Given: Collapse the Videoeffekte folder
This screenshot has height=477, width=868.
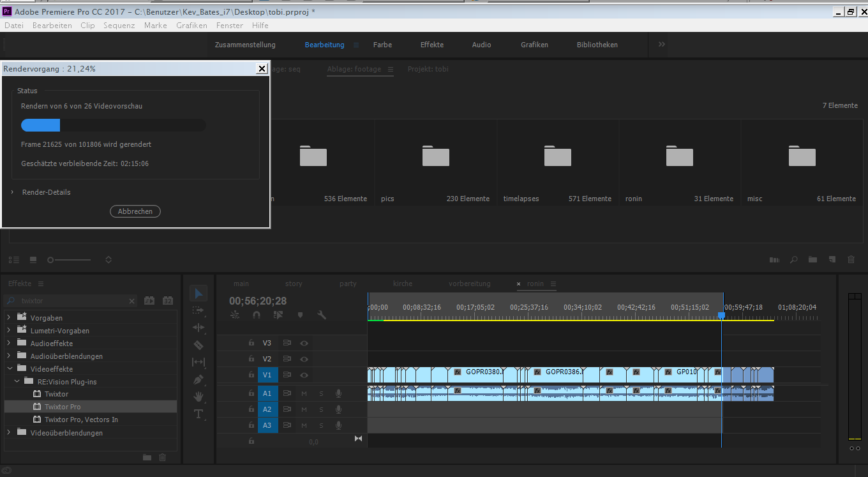Looking at the screenshot, I should 8,368.
